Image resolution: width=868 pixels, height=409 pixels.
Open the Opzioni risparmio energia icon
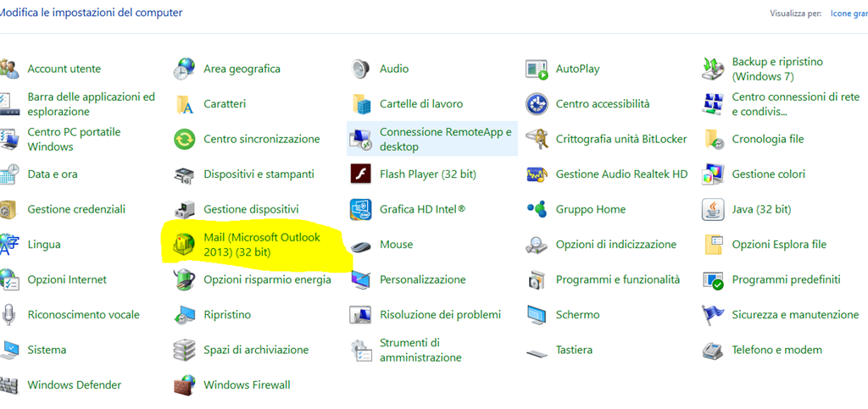184,279
